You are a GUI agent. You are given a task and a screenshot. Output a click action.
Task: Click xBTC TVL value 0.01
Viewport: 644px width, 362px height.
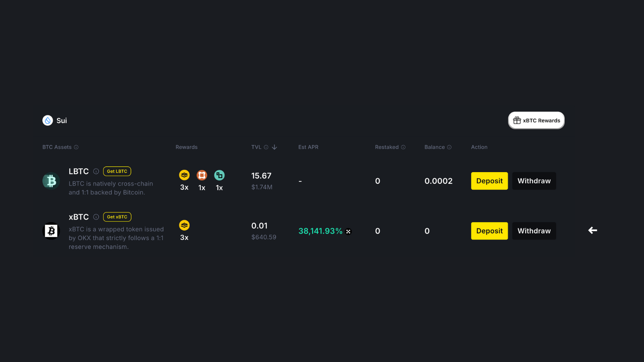pos(259,226)
